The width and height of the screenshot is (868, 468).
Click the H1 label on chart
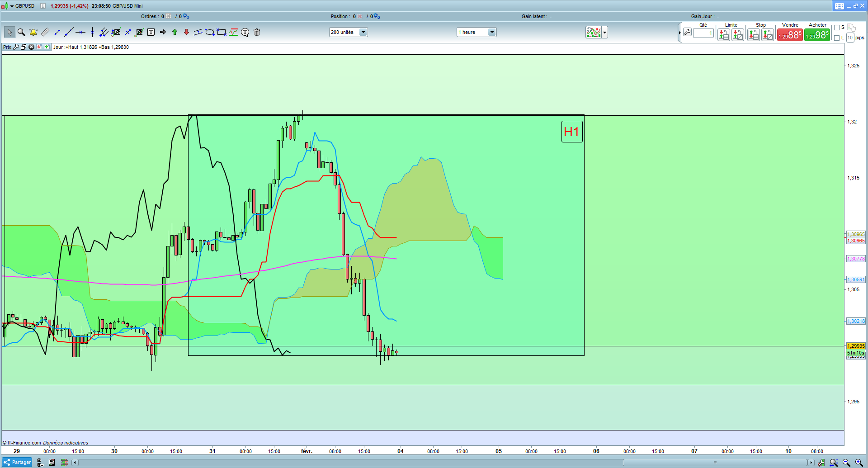coord(572,132)
